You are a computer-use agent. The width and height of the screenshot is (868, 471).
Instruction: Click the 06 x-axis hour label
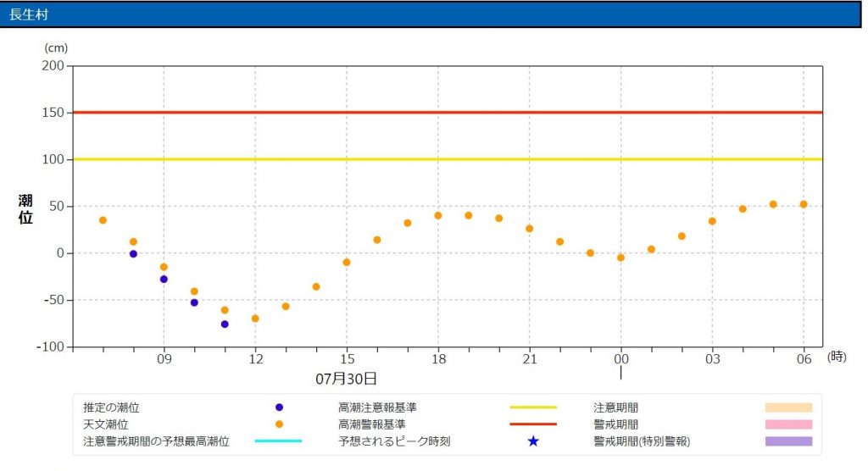(x=804, y=359)
